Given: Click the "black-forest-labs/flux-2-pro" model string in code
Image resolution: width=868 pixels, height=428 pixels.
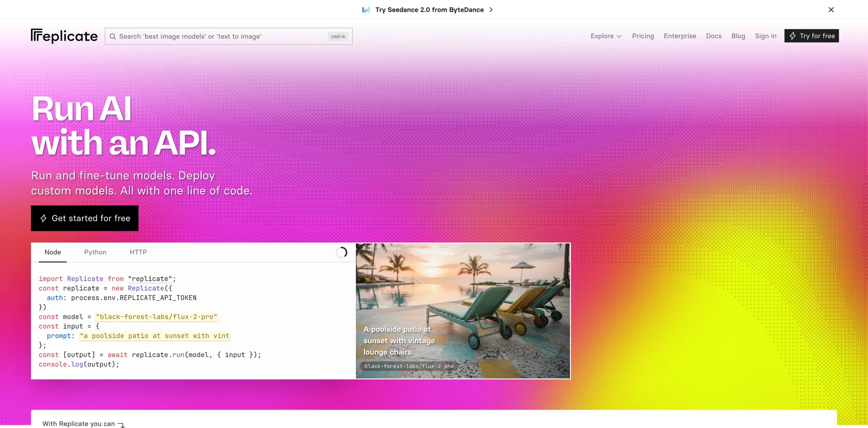Looking at the screenshot, I should (157, 317).
